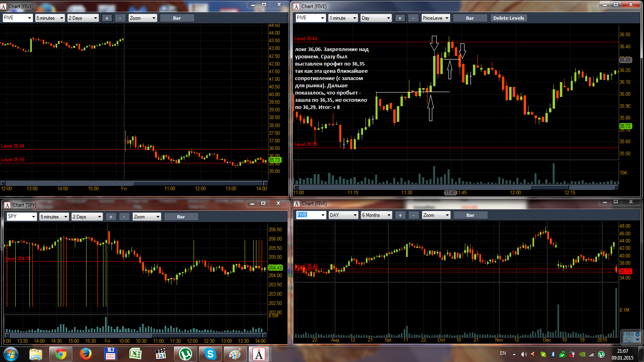Open Windows Explorer from the taskbar
Image resolution: width=644 pixels, height=362 pixels.
(x=36, y=354)
